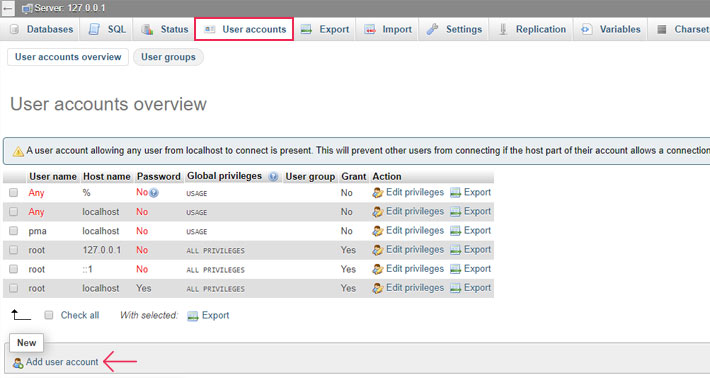
Task: Select User accounts overview subtab
Action: [68, 57]
